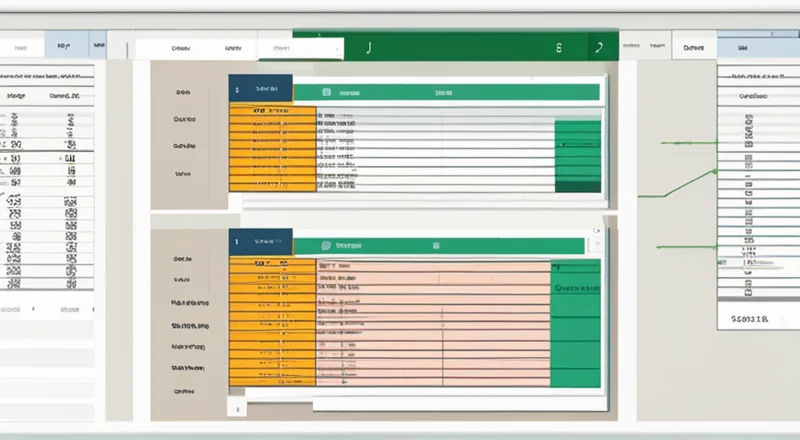Viewport: 800px width, 440px height.
Task: Click the second text label in upper table's green header
Action: coord(443,91)
